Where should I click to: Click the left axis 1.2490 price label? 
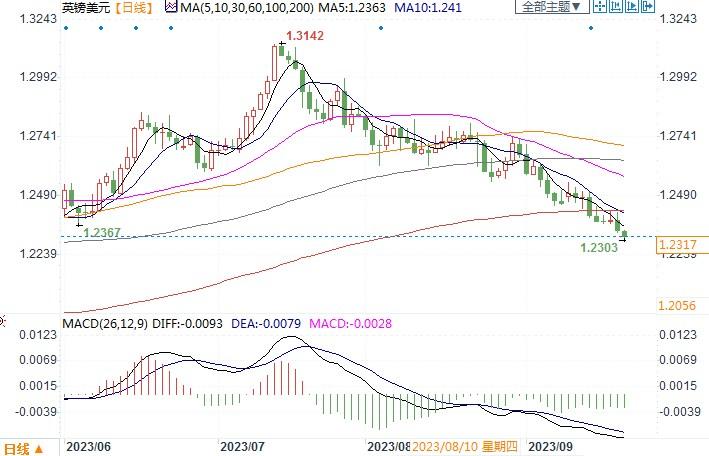[x=38, y=195]
